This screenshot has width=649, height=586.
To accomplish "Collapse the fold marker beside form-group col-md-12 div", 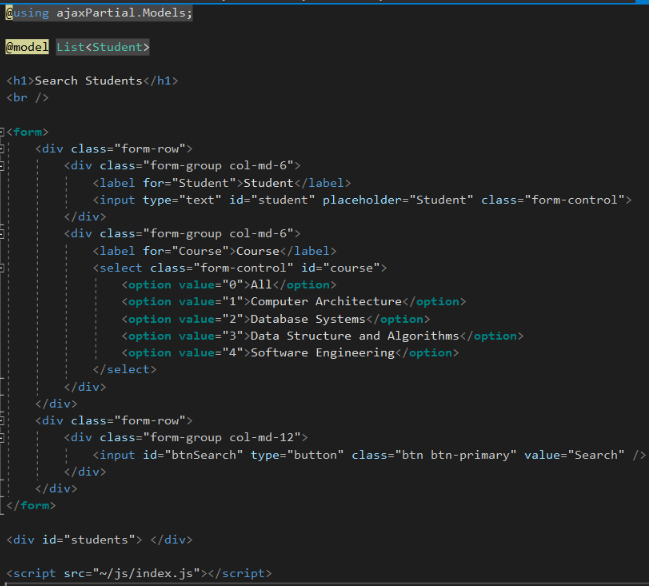I will (1, 437).
